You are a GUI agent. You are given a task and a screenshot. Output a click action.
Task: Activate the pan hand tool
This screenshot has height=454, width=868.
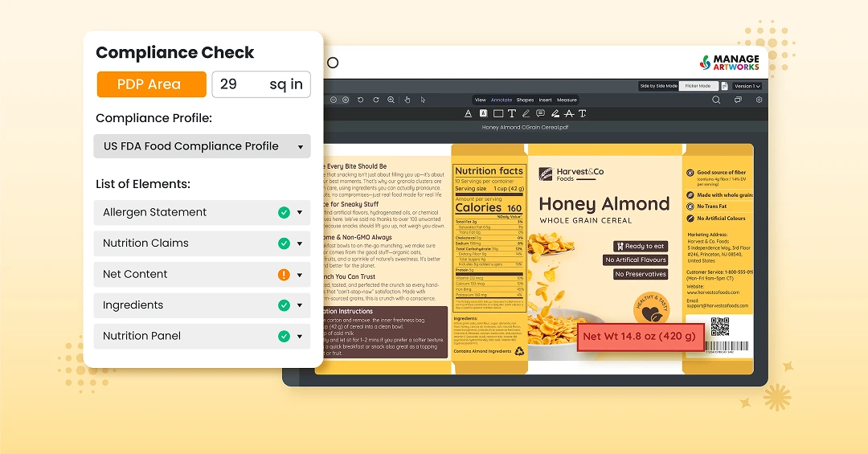[x=407, y=100]
